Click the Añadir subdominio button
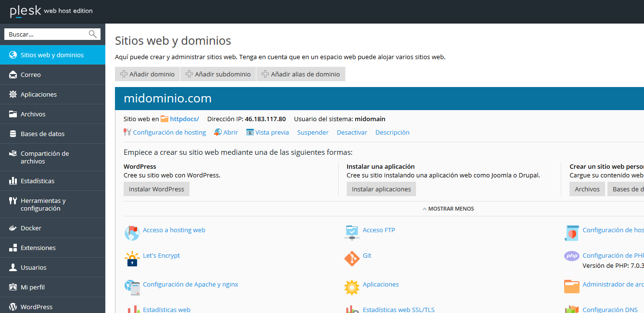The image size is (644, 313). click(218, 74)
